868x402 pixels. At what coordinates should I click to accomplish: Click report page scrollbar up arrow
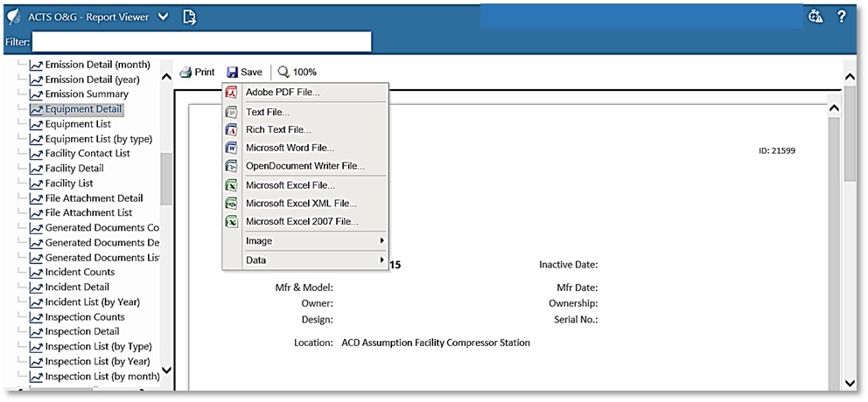(x=834, y=110)
